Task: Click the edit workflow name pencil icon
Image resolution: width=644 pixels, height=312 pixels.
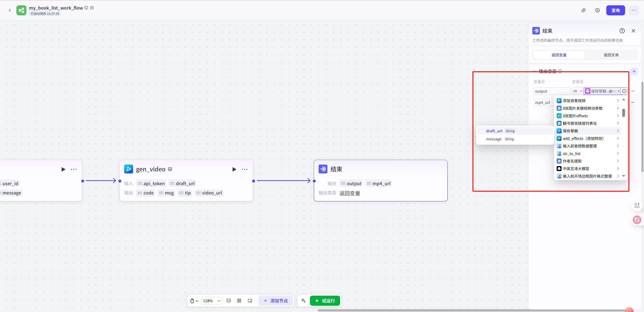Action: [x=92, y=8]
